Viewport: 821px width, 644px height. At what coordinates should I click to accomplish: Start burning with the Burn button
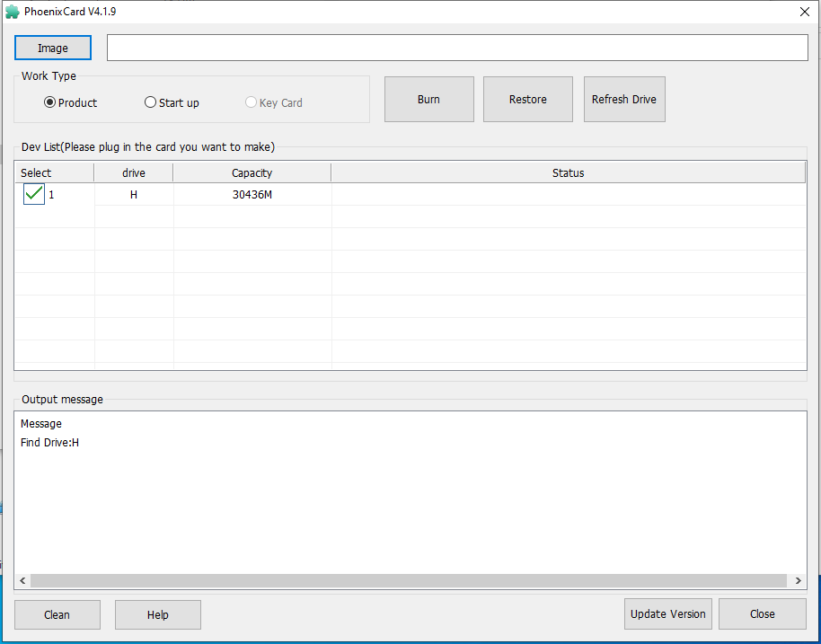(428, 100)
